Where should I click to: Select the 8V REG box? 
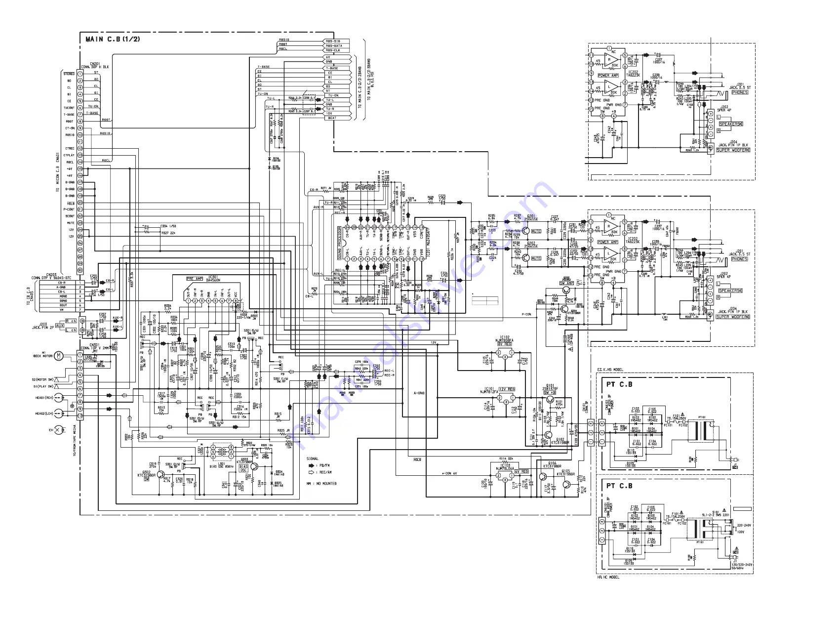tap(505, 344)
